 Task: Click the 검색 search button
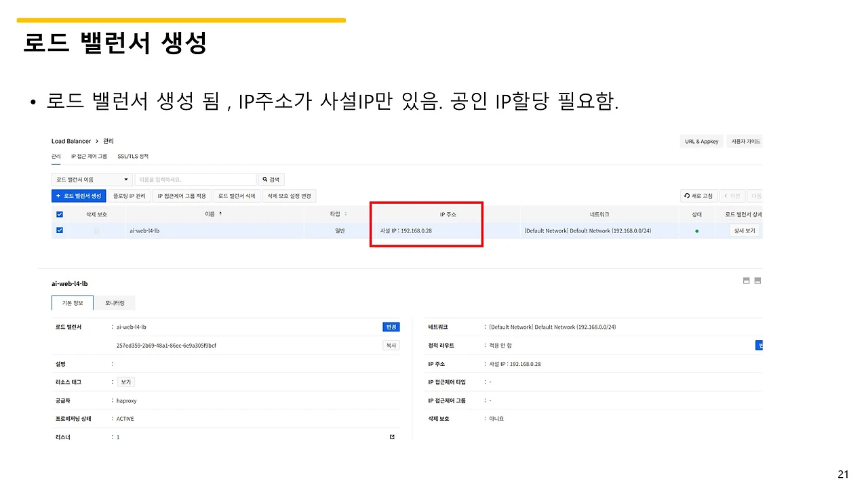[271, 180]
